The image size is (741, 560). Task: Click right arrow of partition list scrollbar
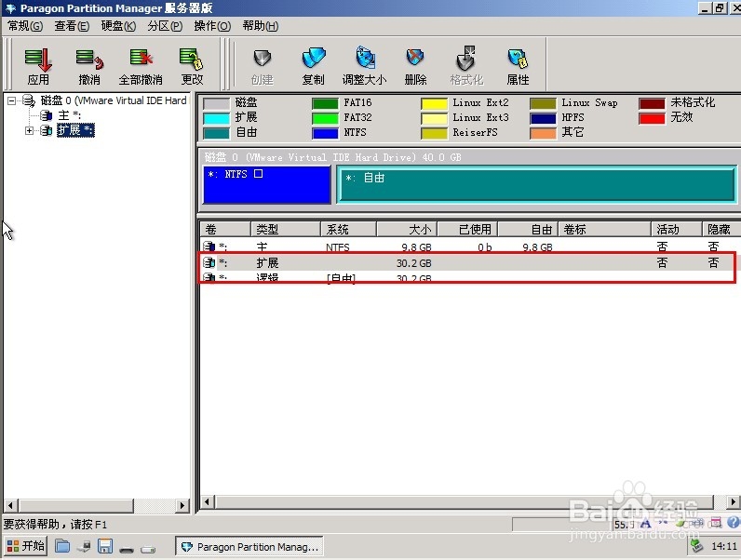tap(734, 502)
